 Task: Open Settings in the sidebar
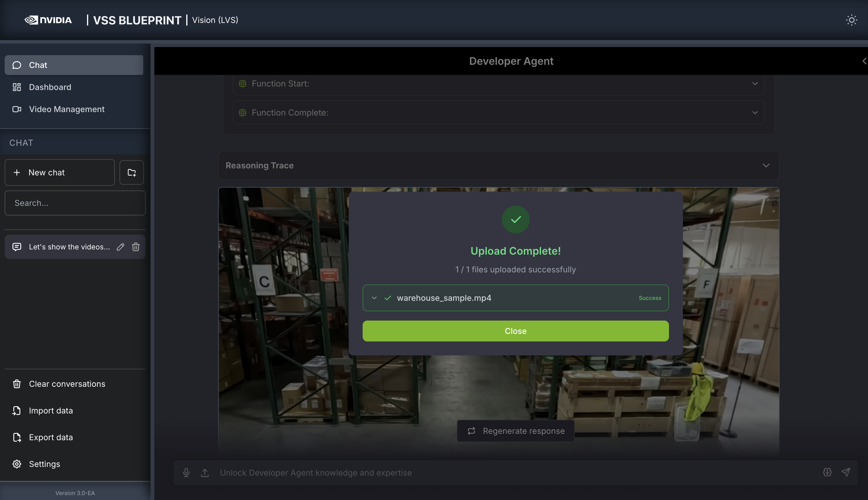click(44, 464)
